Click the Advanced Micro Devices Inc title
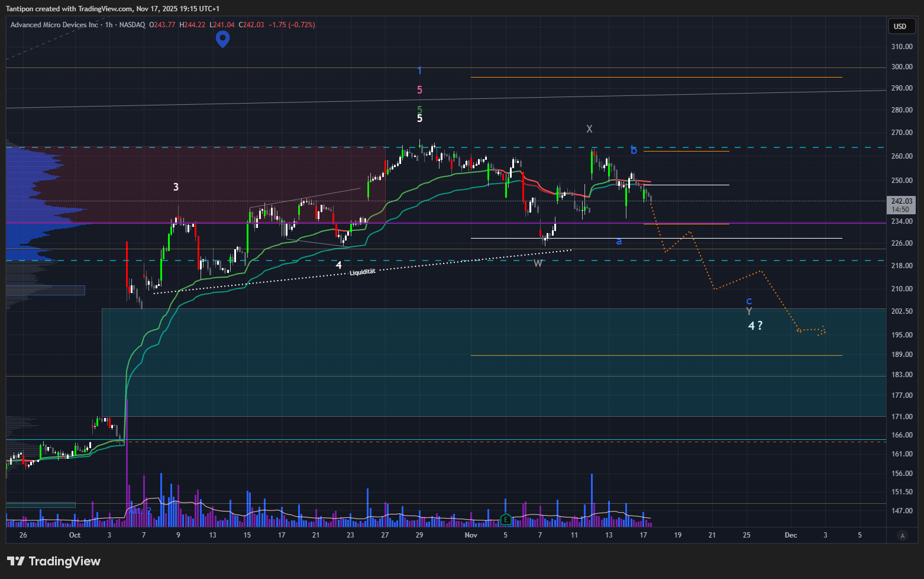 pyautogui.click(x=54, y=25)
